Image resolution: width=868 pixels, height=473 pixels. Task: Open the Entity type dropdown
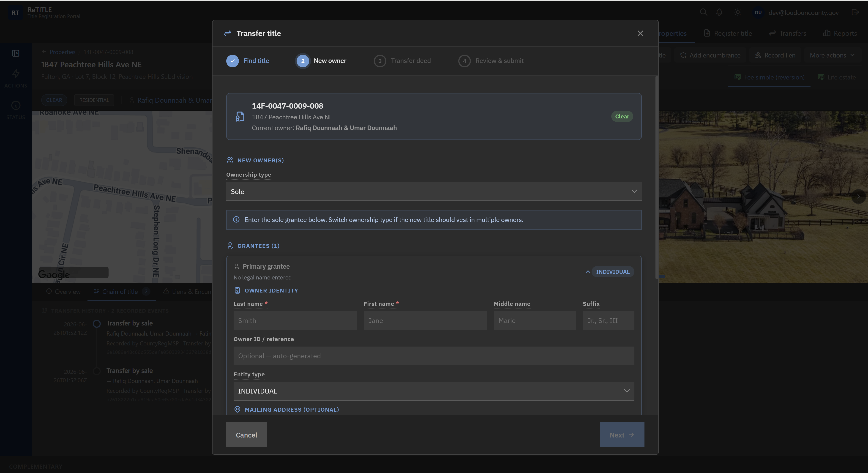pos(434,391)
